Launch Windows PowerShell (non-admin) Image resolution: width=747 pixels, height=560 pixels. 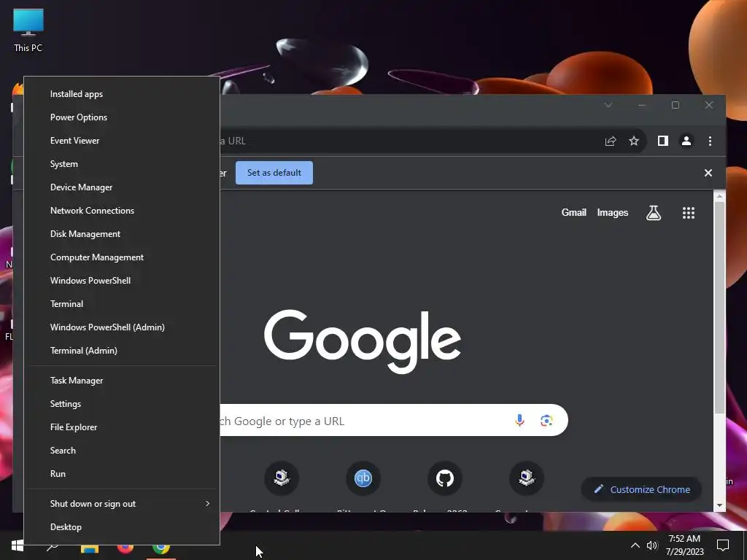pyautogui.click(x=122, y=281)
